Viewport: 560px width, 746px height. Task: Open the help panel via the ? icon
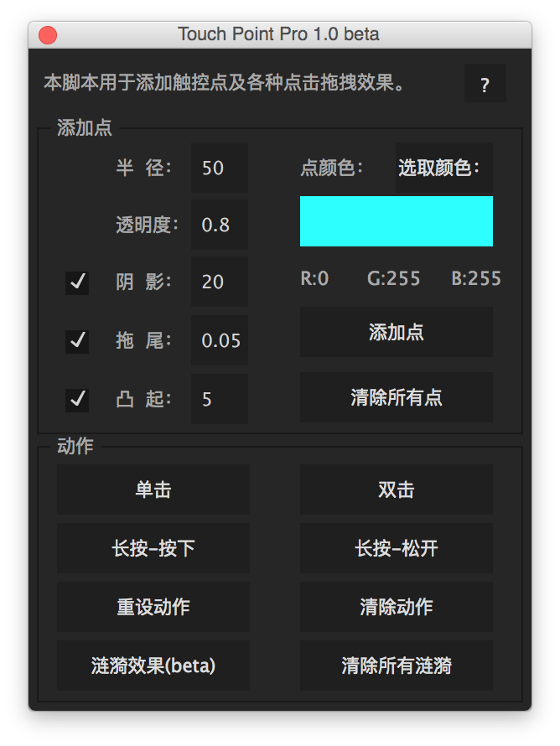pyautogui.click(x=485, y=84)
